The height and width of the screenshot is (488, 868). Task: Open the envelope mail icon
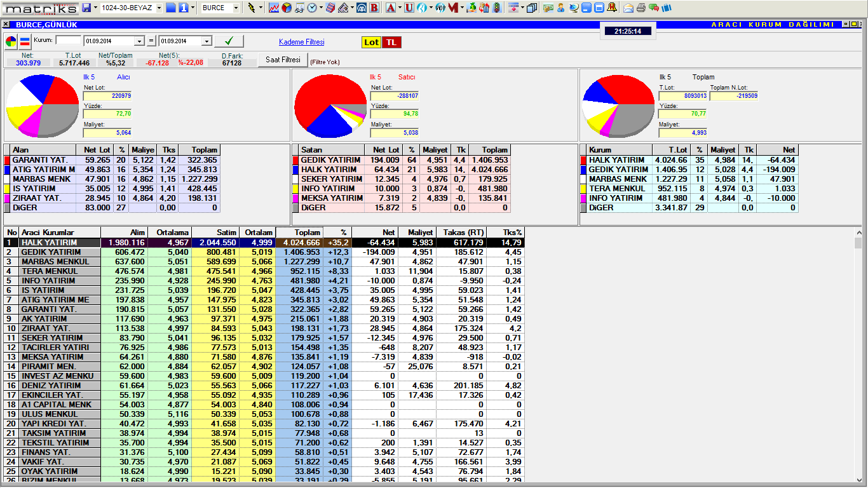pyautogui.click(x=628, y=8)
